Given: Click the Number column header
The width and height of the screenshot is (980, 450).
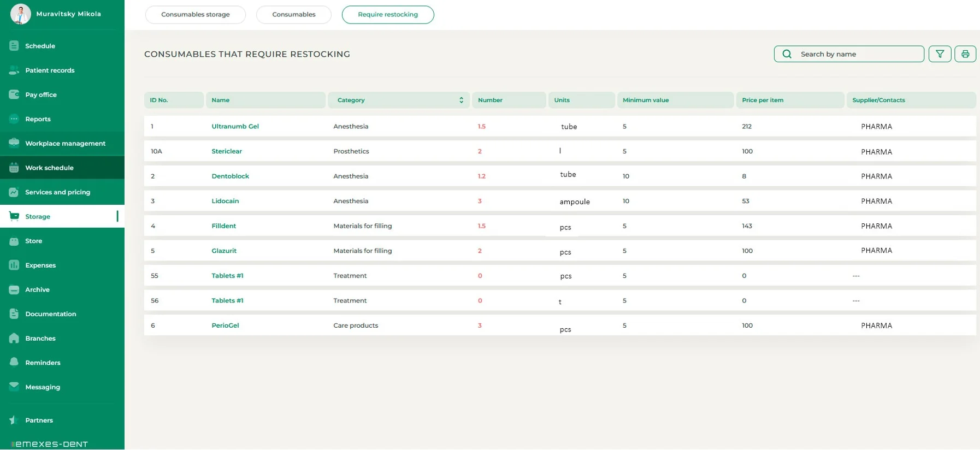Looking at the screenshot, I should pos(509,100).
